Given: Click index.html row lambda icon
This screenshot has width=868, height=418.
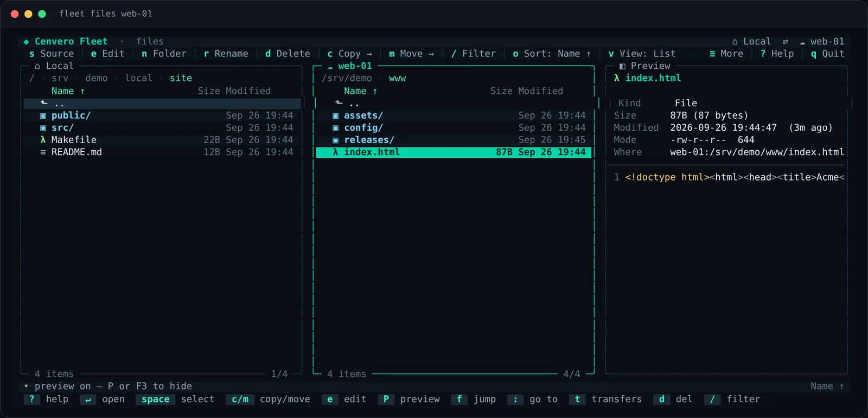Looking at the screenshot, I should tap(335, 152).
